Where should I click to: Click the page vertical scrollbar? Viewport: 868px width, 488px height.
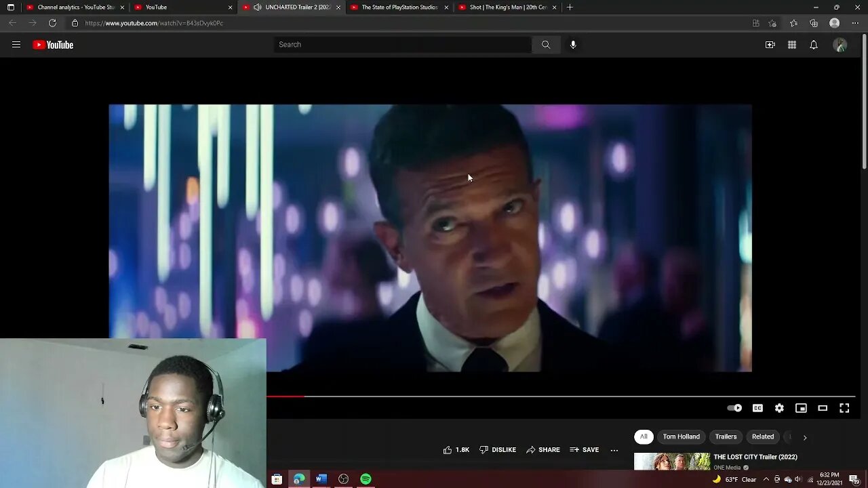coord(864,102)
